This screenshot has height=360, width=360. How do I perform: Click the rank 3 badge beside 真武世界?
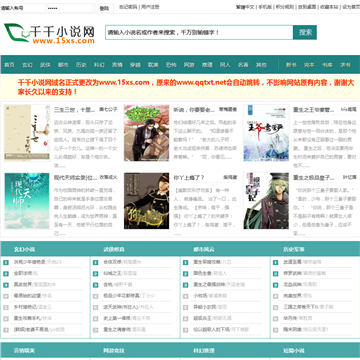tap(6, 285)
